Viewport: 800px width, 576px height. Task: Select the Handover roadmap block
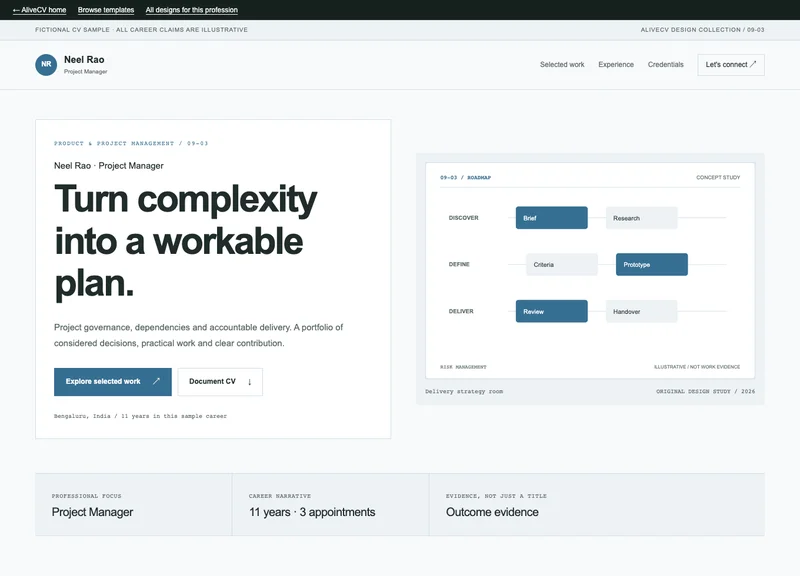tap(641, 311)
